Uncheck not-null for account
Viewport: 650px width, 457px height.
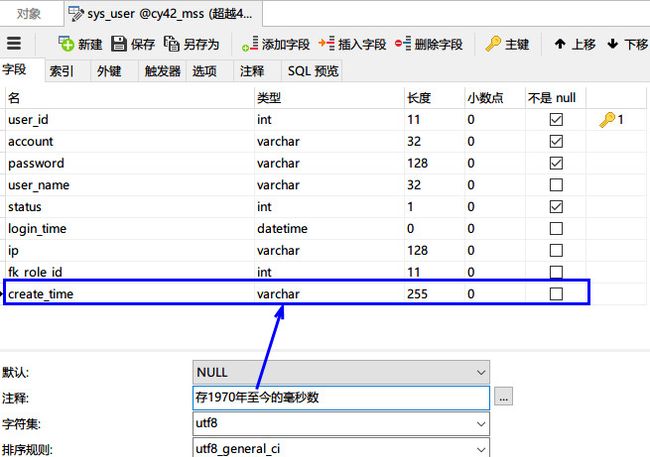[556, 141]
